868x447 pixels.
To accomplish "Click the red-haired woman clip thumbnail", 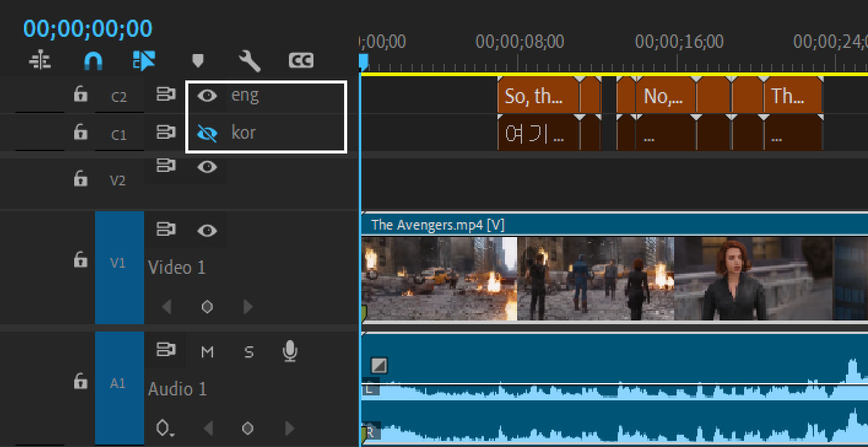I will pos(753,279).
